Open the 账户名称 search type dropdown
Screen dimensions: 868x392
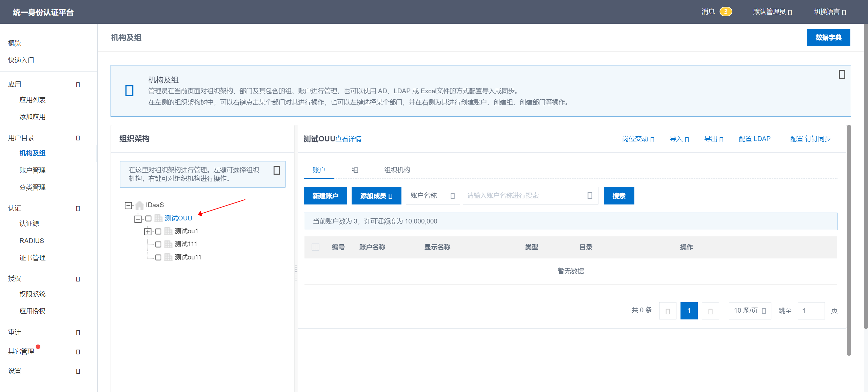pyautogui.click(x=432, y=196)
